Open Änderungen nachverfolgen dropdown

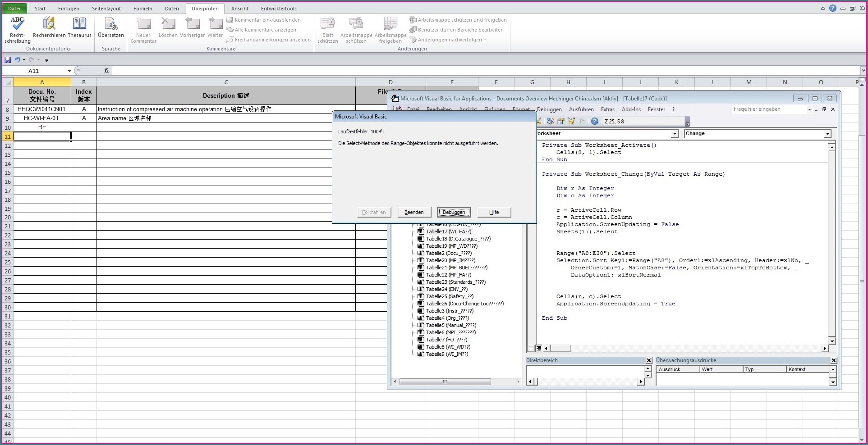coord(448,40)
